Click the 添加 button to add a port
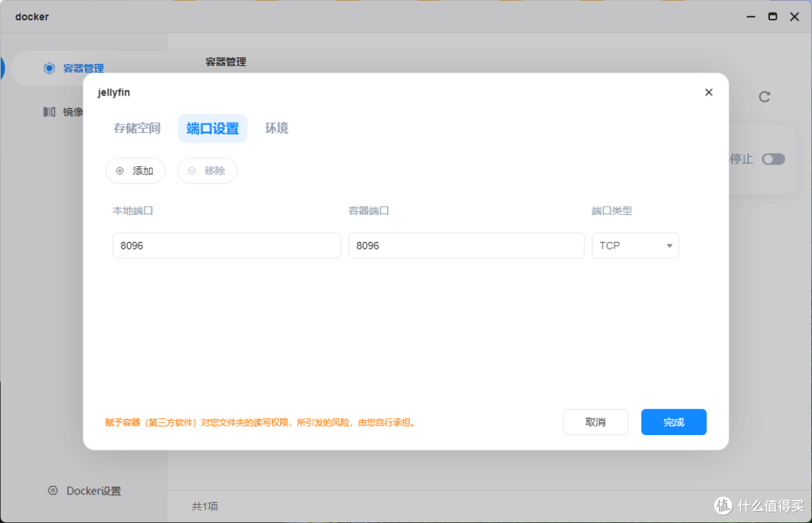This screenshot has width=812, height=523. pyautogui.click(x=135, y=171)
